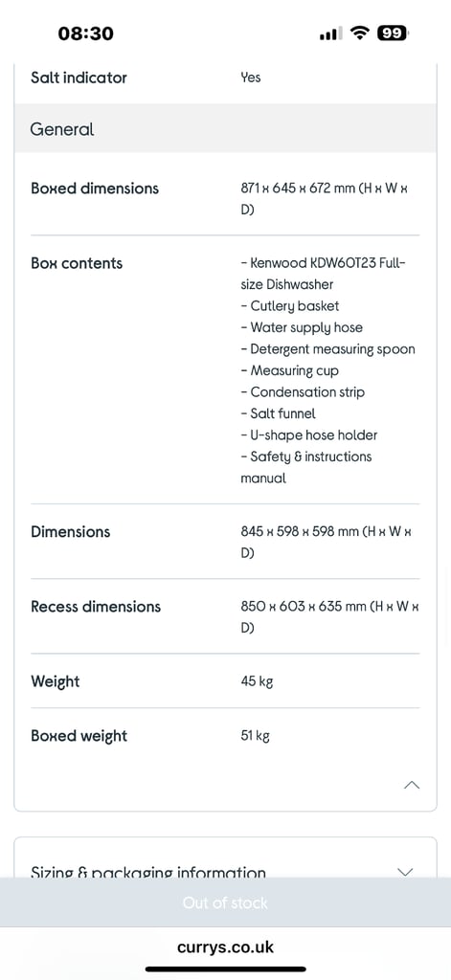Tap the Out of stock button

click(x=225, y=902)
